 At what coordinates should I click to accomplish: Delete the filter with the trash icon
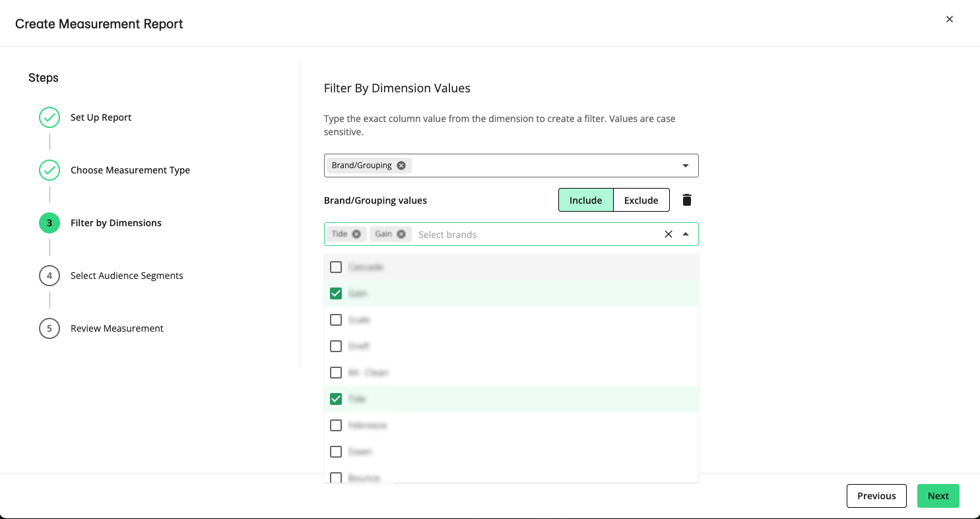click(686, 199)
